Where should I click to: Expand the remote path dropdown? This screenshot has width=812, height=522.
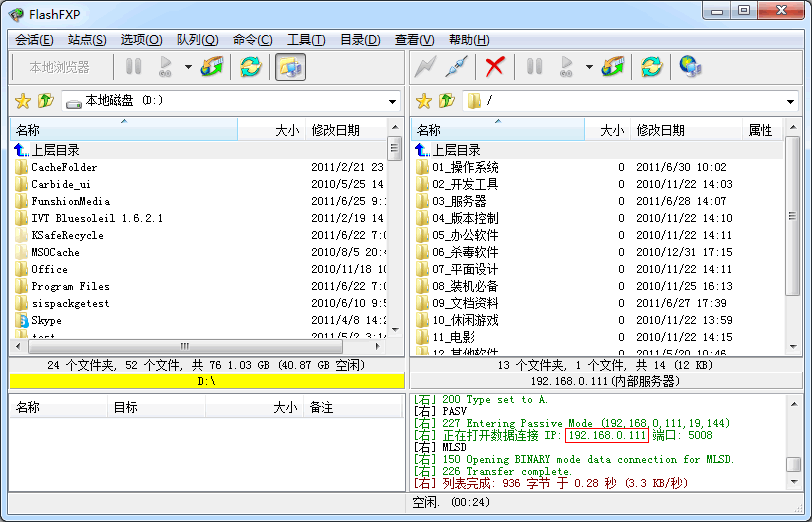pyautogui.click(x=790, y=102)
